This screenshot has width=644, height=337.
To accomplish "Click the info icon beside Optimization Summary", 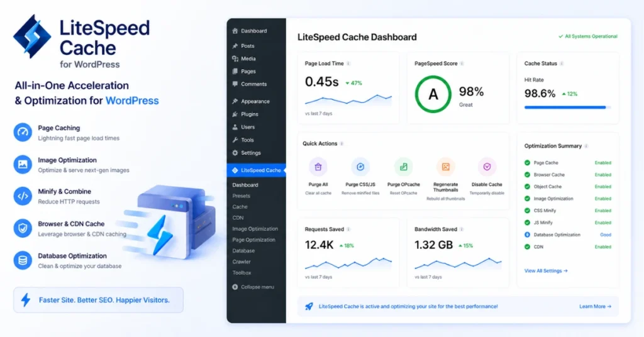I will point(586,146).
